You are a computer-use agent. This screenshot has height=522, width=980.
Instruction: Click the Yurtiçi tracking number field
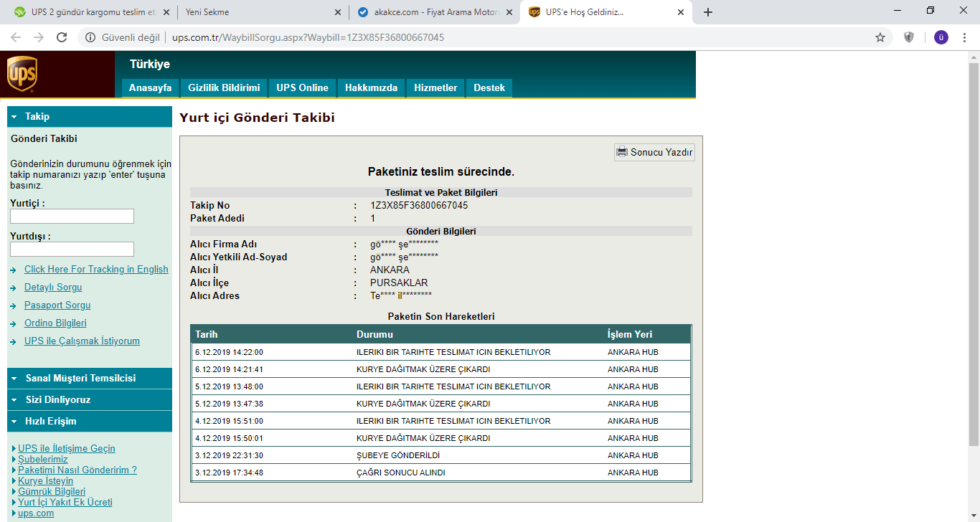72,216
